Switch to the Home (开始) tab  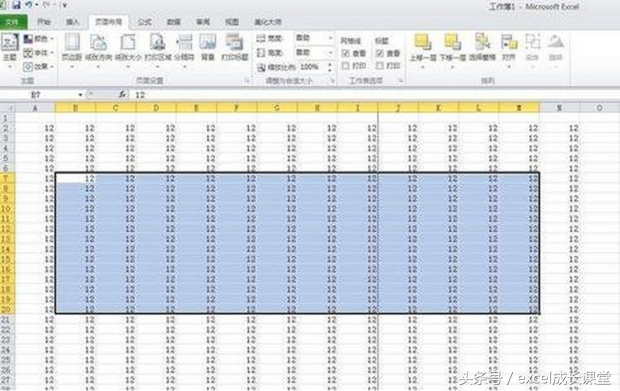click(x=43, y=22)
